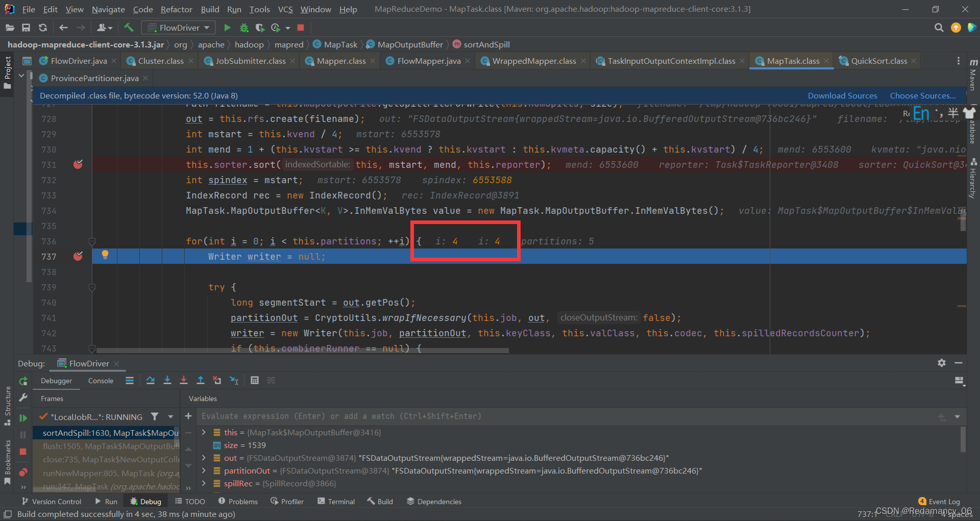Toggle the Project tool window
The image size is (980, 521).
[7, 72]
